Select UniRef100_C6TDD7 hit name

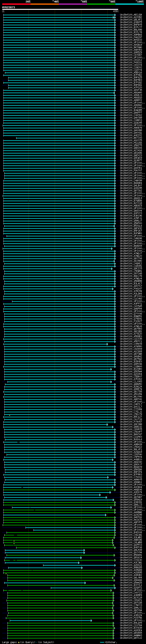[x=131, y=55]
